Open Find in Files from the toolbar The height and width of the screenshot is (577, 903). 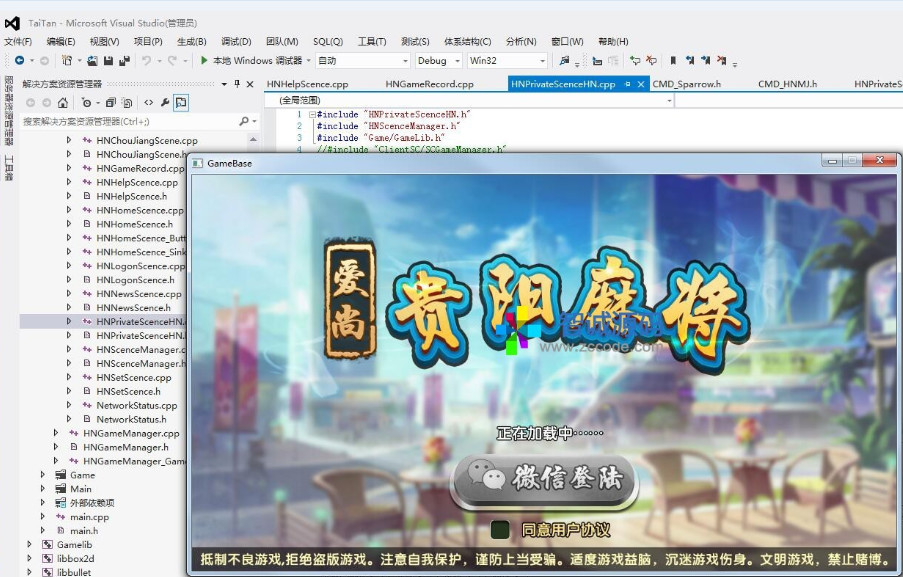(x=564, y=60)
